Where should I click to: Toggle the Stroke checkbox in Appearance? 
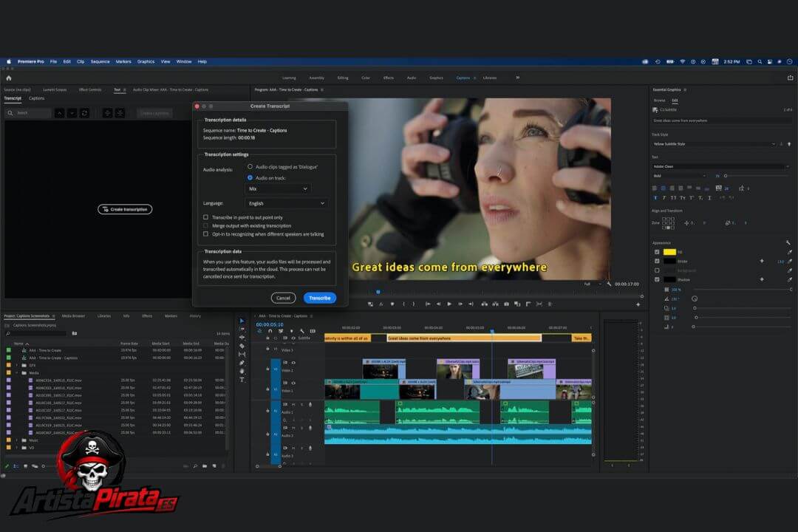pyautogui.click(x=657, y=261)
